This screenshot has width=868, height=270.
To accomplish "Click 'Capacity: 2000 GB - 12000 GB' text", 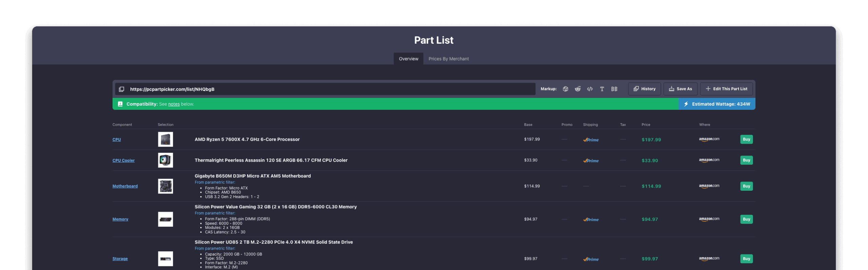I will coord(233,254).
